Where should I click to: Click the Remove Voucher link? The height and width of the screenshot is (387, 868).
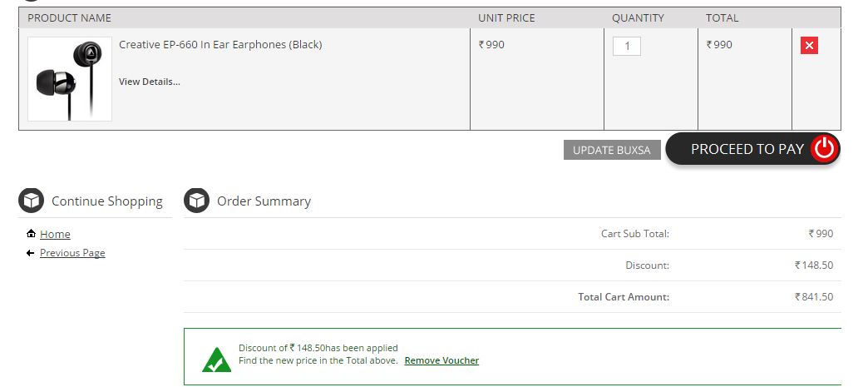pyautogui.click(x=441, y=360)
